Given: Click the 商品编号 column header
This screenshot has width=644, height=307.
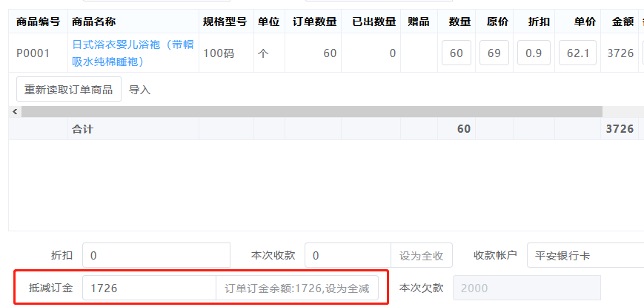Looking at the screenshot, I should click(39, 22).
